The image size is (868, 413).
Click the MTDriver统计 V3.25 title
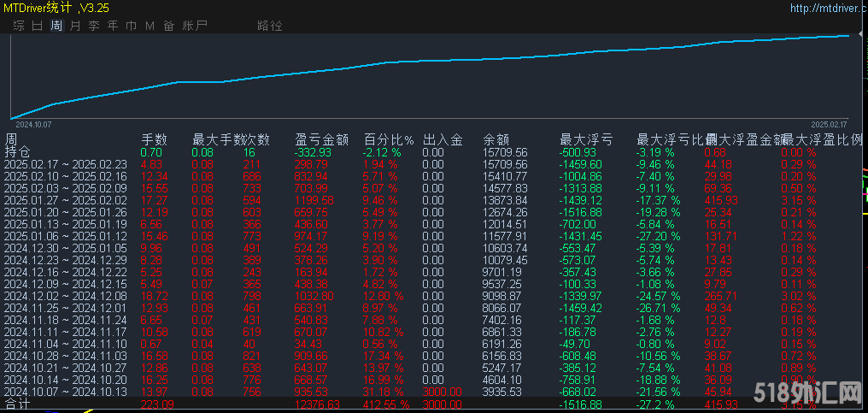pyautogui.click(x=57, y=8)
